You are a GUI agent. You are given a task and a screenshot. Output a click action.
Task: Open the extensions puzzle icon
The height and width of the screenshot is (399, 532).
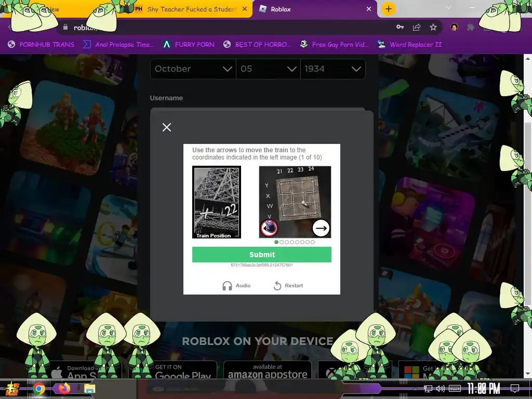(470, 27)
